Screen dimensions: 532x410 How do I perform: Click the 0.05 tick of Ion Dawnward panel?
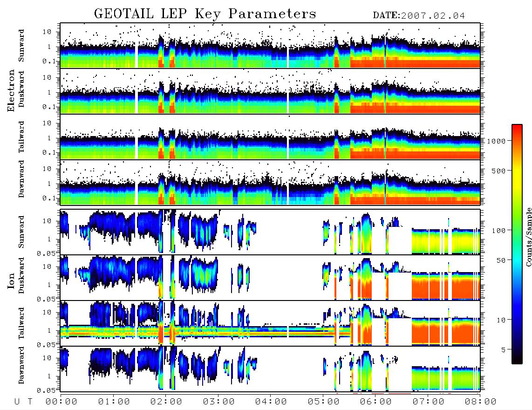pos(47,390)
